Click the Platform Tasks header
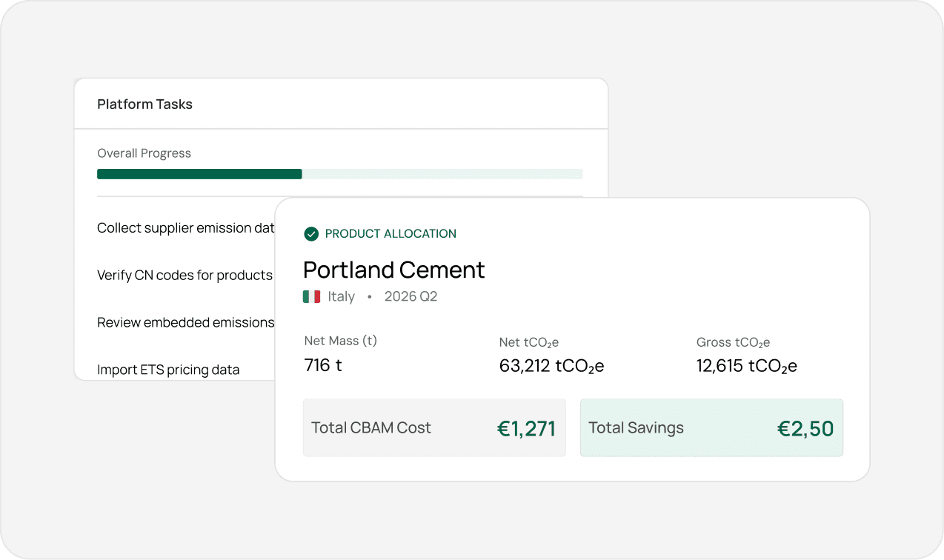The height and width of the screenshot is (560, 944). (x=144, y=104)
